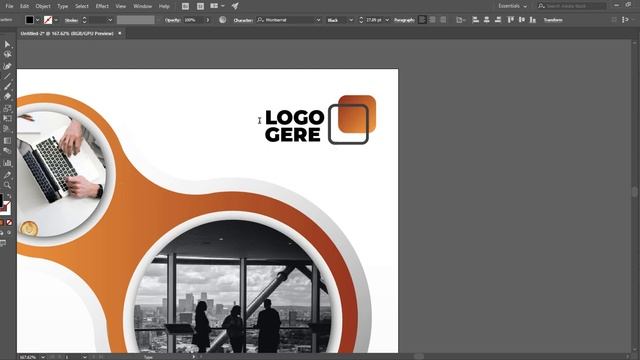Apply Color mode button in toolbox
This screenshot has height=360, width=640.
[1, 222]
